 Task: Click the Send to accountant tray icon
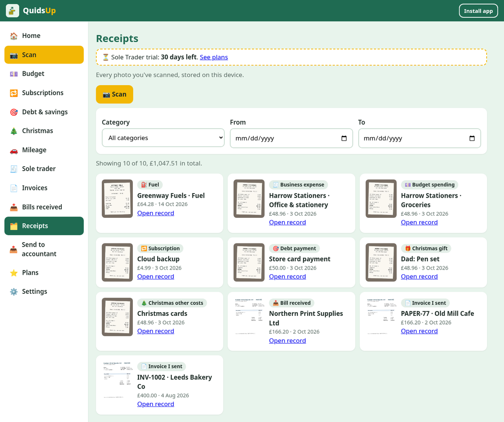(x=13, y=249)
